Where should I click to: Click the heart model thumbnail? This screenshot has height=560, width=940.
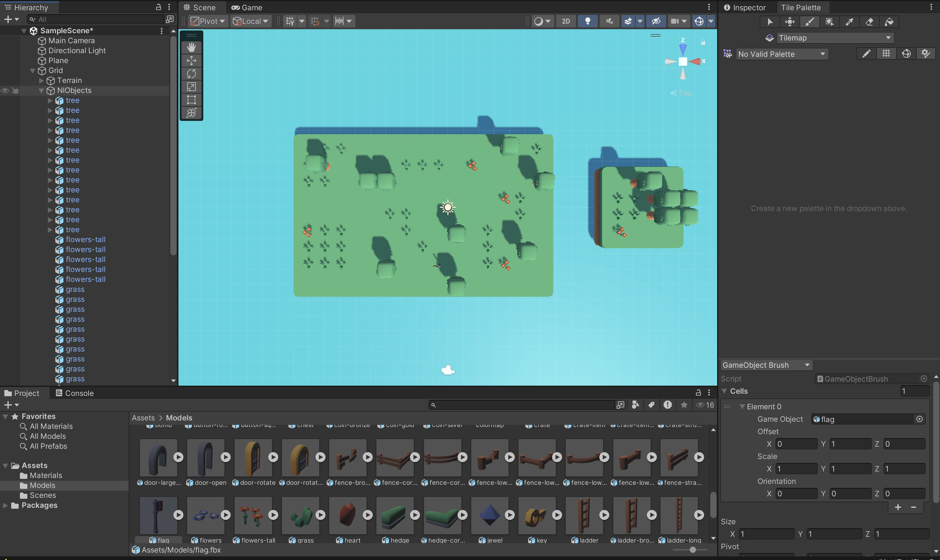click(348, 515)
